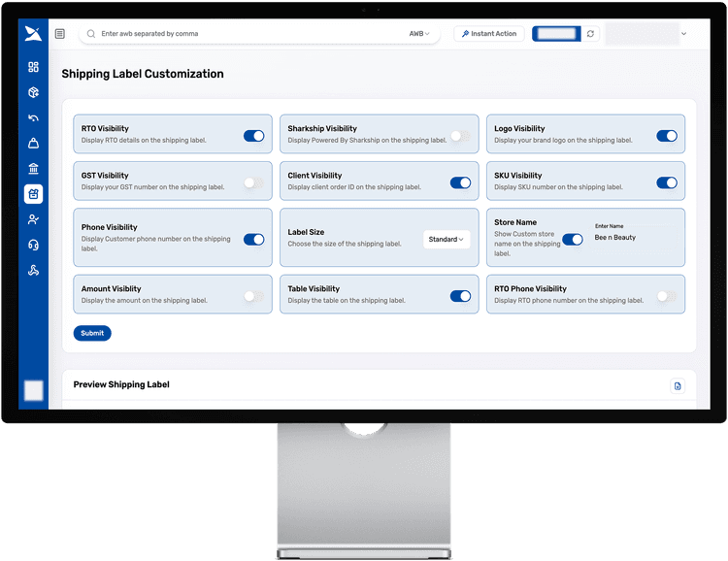Open the AWB search type dropdown
Image resolution: width=728 pixels, height=561 pixels.
[419, 33]
